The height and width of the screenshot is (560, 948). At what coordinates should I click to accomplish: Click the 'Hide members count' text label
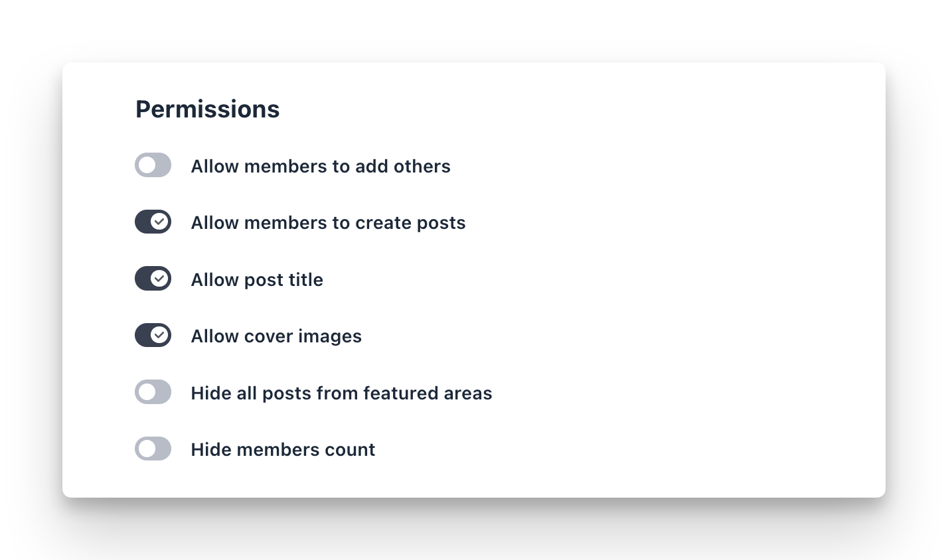coord(283,450)
